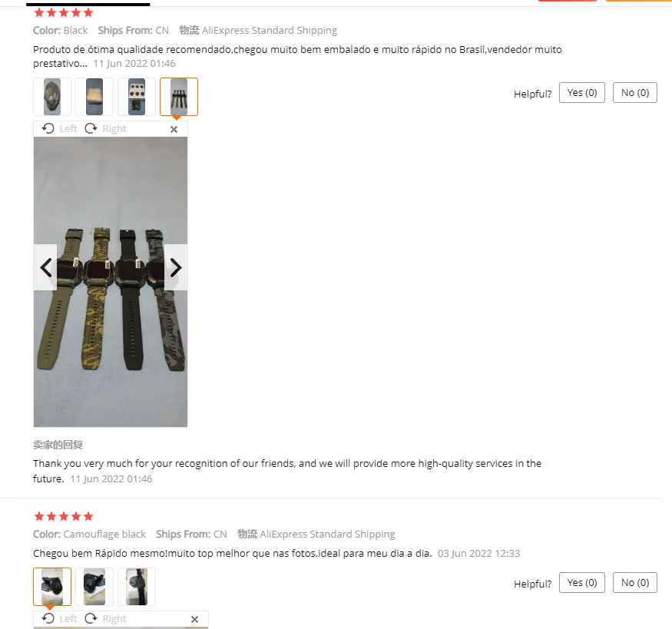
Task: Vote Yes on the Camouflage black review
Action: [581, 583]
